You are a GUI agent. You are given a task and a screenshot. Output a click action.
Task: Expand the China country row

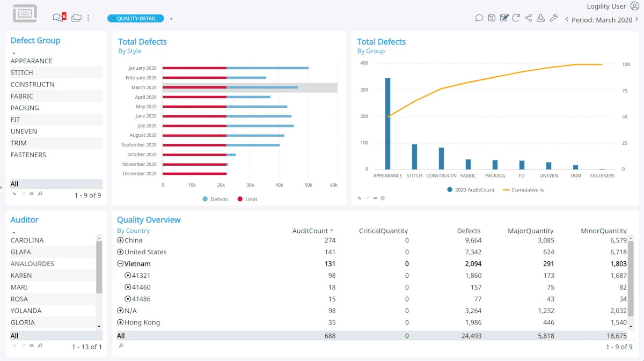click(120, 240)
